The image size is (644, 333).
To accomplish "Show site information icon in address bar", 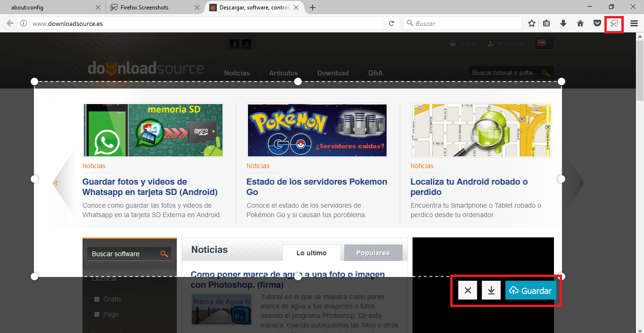I will pos(24,23).
